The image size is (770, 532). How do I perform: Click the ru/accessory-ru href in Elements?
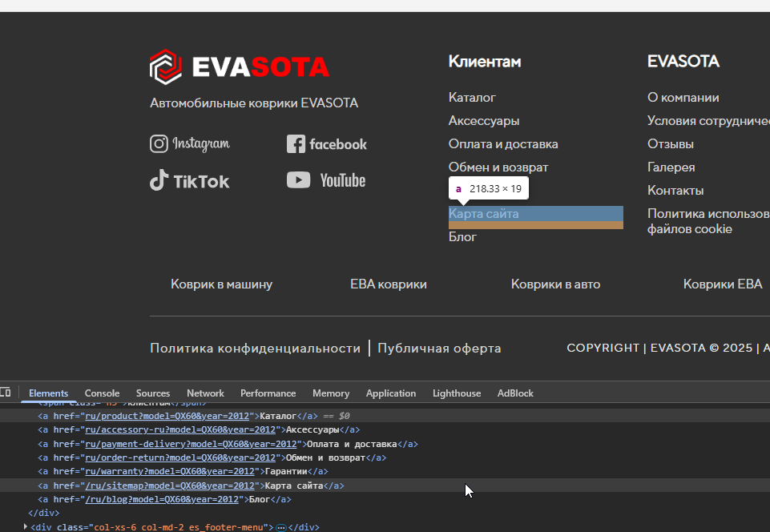180,429
